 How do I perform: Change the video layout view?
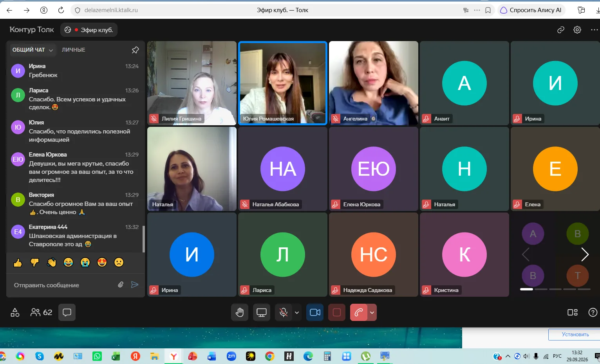point(573,312)
